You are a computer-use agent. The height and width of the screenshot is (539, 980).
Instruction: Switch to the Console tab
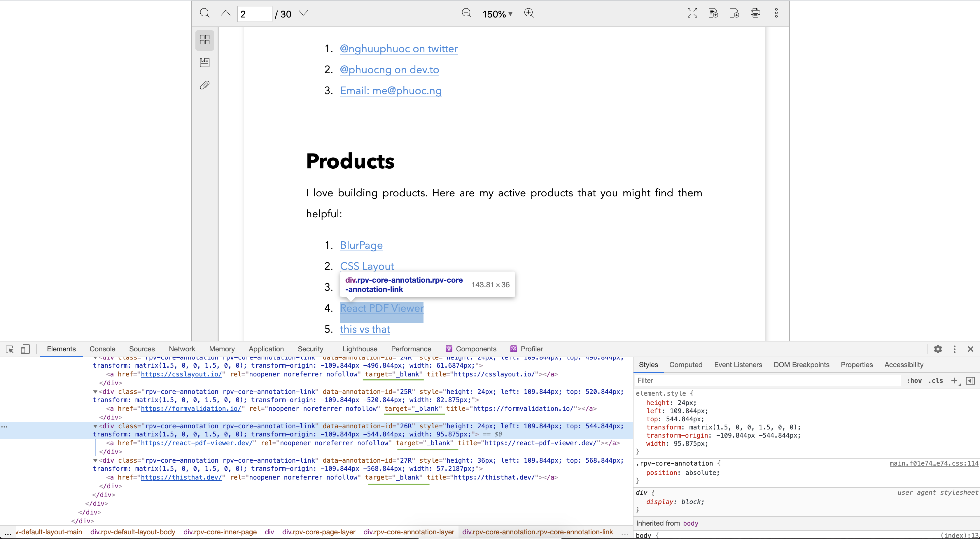click(x=102, y=349)
